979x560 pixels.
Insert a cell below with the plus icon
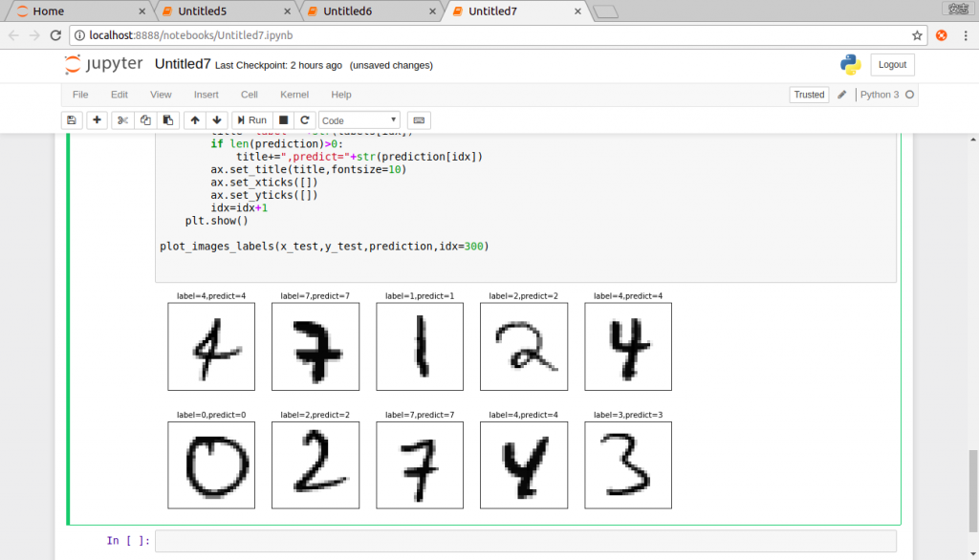[97, 119]
